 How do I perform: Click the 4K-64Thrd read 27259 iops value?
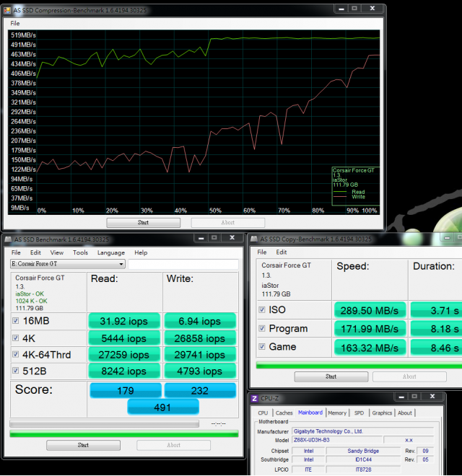click(124, 354)
